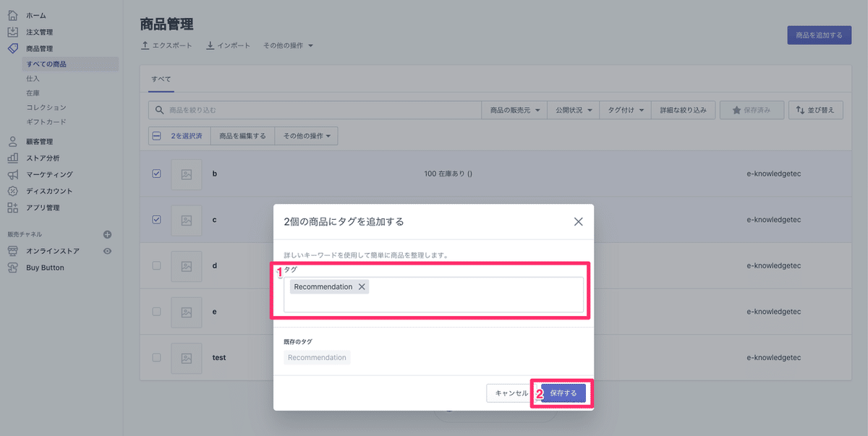This screenshot has height=436, width=868.
Task: Open コレクション in the sidebar
Action: click(x=46, y=107)
